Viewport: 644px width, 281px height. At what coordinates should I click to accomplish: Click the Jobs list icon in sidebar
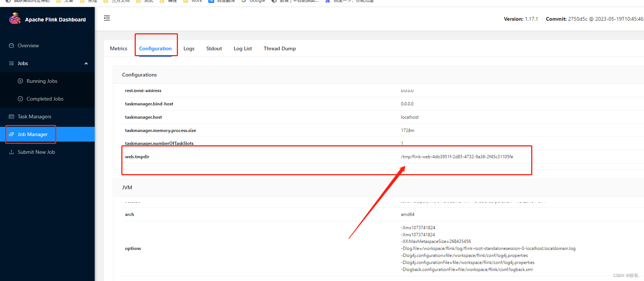11,63
